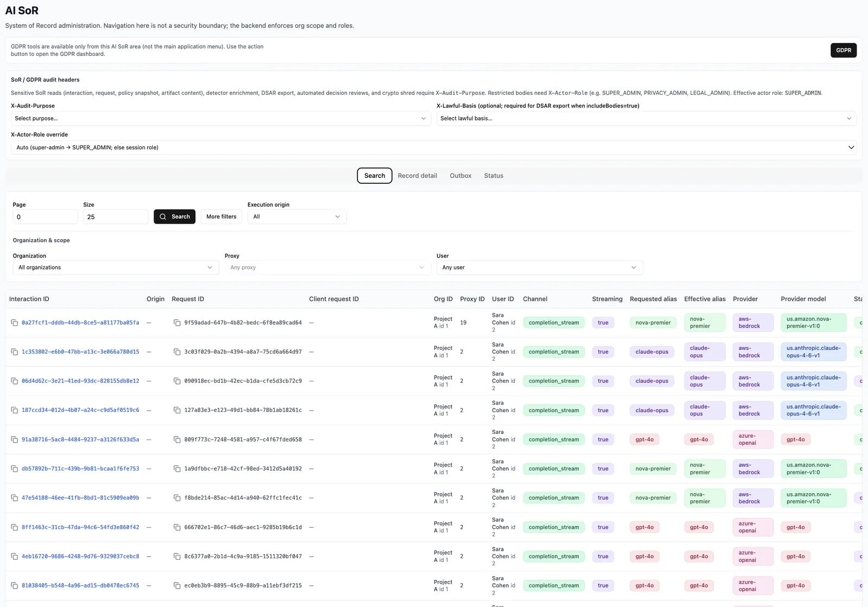The image size is (868, 607).
Task: Click the Provider column header
Action: [x=745, y=299]
